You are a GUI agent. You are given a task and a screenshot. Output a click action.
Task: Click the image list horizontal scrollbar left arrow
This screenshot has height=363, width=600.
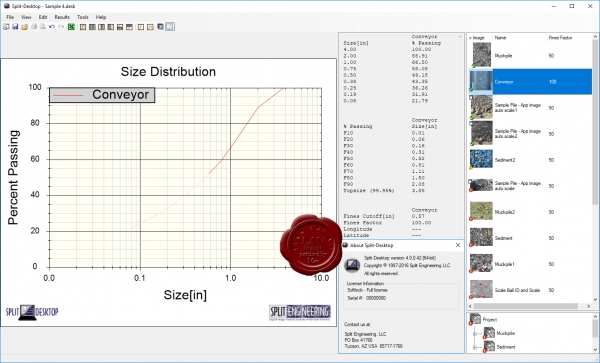coord(470,306)
